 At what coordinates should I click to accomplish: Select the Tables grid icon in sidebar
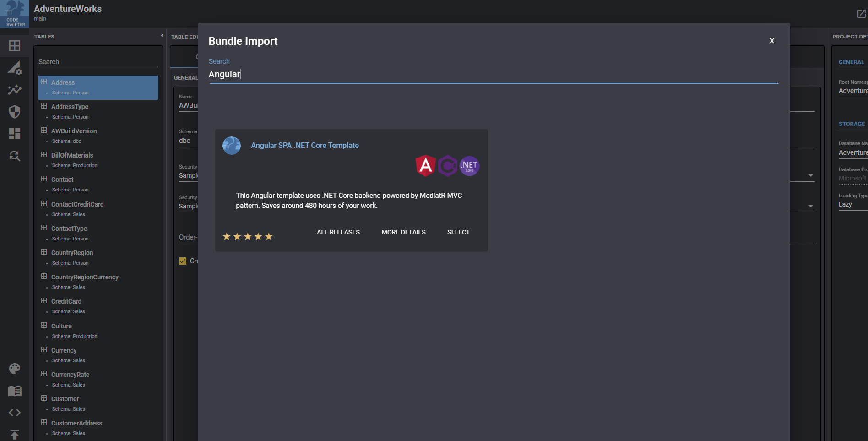pos(14,46)
